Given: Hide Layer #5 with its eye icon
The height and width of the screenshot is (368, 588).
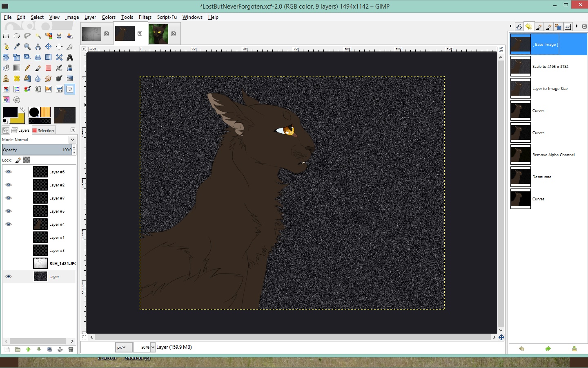Looking at the screenshot, I should pyautogui.click(x=8, y=211).
